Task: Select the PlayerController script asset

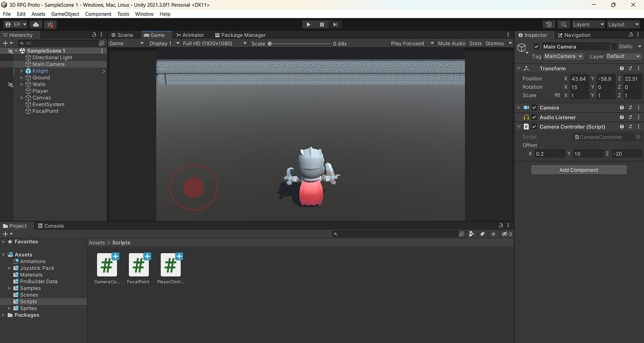Action: 170,268
